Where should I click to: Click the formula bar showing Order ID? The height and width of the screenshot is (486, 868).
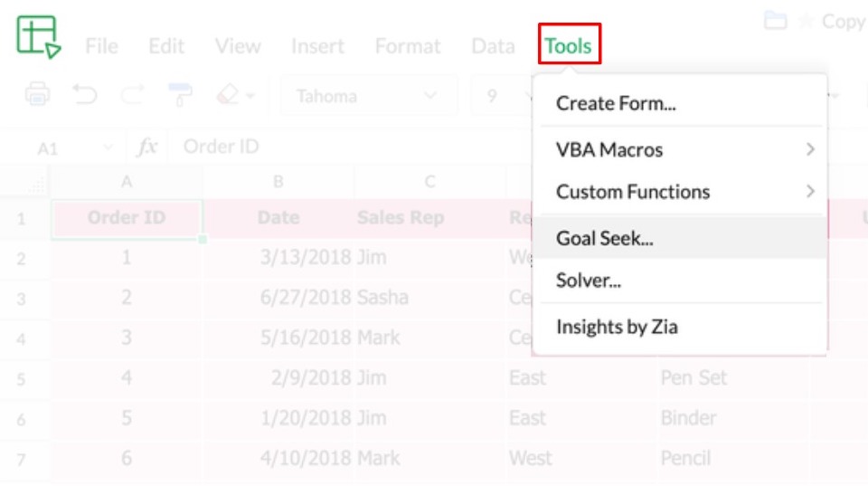coord(344,147)
